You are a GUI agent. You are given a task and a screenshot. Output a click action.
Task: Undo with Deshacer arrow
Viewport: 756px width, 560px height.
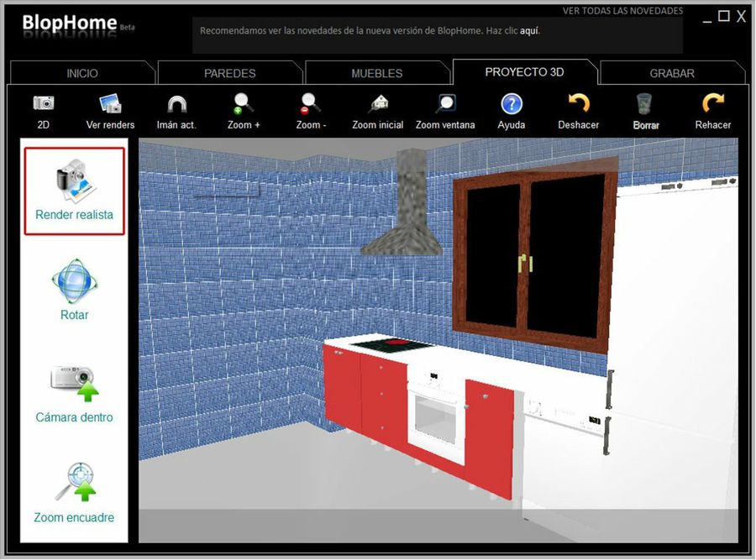coord(578,104)
